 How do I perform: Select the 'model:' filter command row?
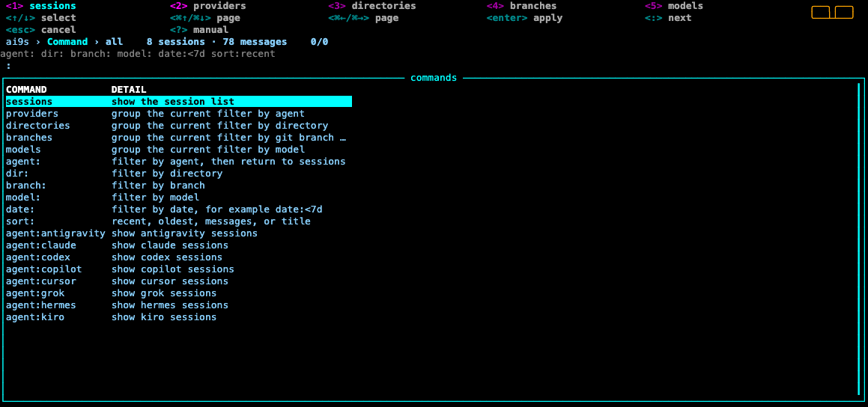179,198
